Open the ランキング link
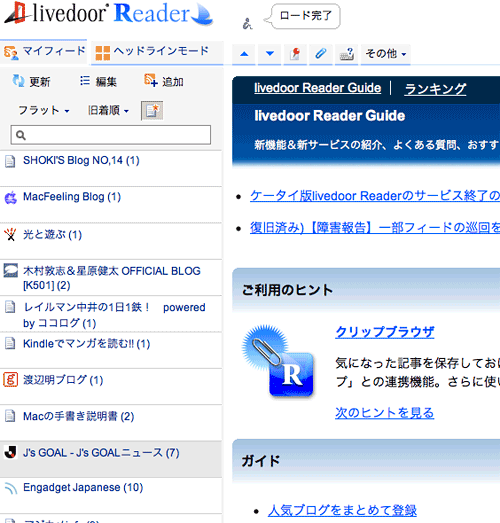The height and width of the screenshot is (523, 500). (435, 89)
